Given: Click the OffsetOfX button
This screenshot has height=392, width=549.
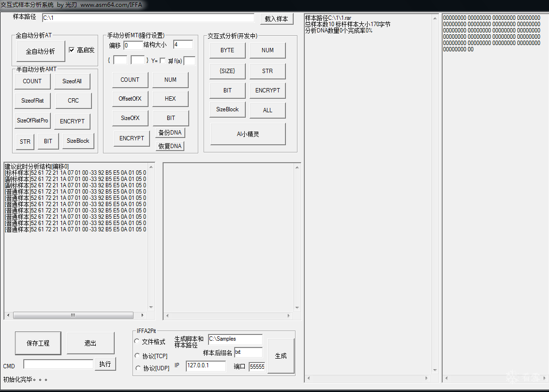Looking at the screenshot, I should pos(130,99).
